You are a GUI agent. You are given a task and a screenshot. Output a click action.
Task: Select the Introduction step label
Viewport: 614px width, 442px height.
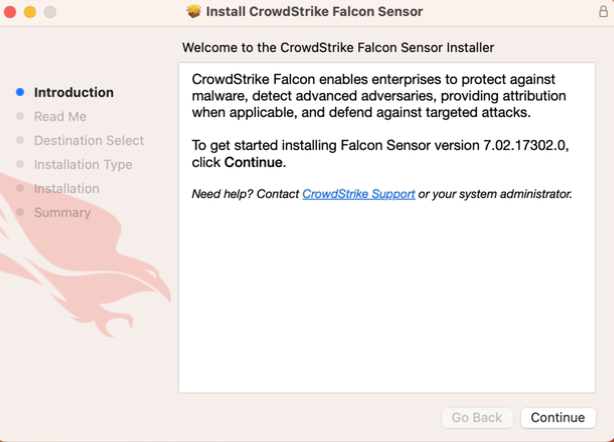[74, 92]
